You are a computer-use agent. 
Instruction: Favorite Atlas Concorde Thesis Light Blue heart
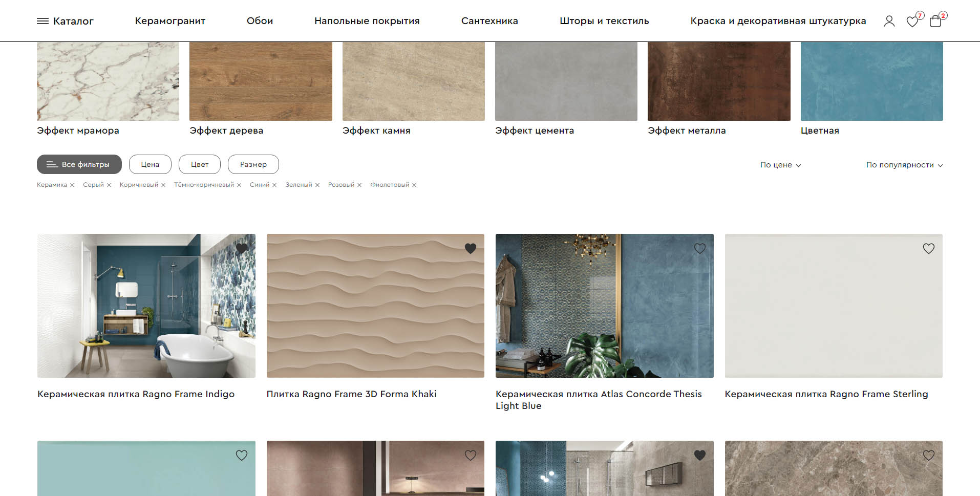(x=700, y=248)
